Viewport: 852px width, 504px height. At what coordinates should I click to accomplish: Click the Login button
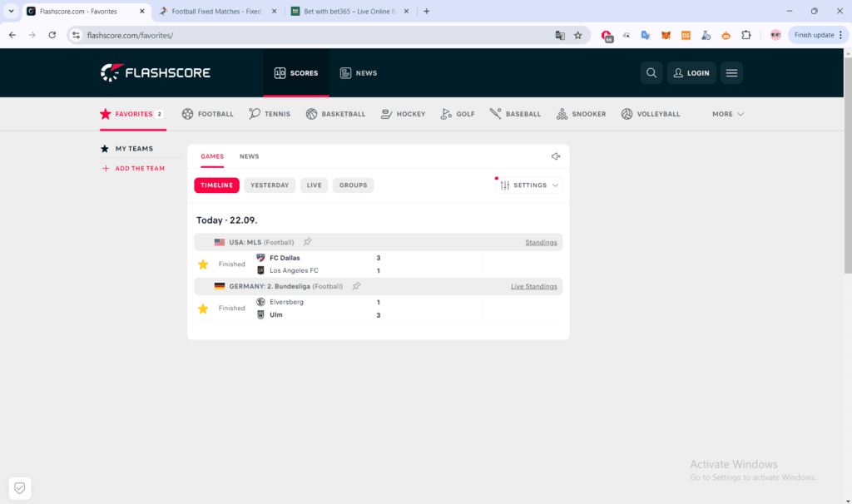click(x=691, y=73)
